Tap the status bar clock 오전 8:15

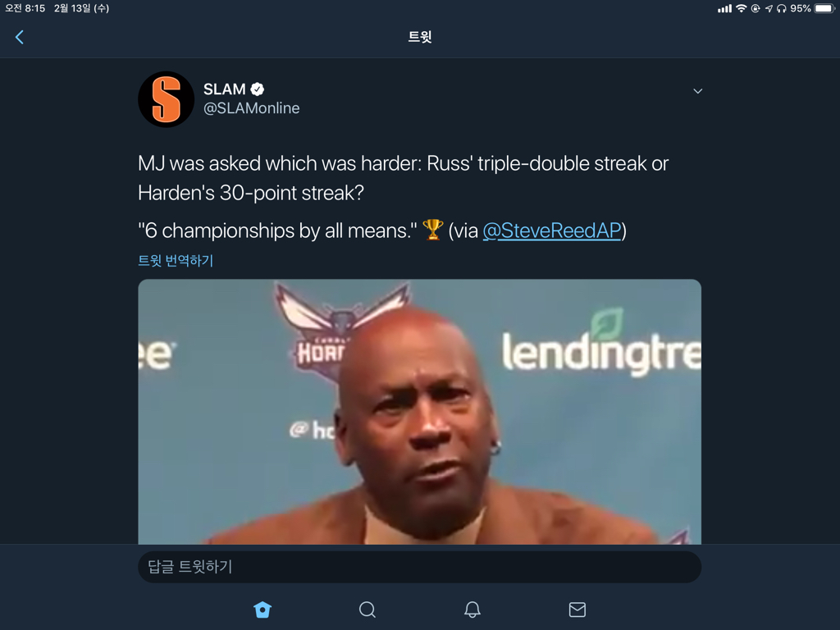coord(25,8)
